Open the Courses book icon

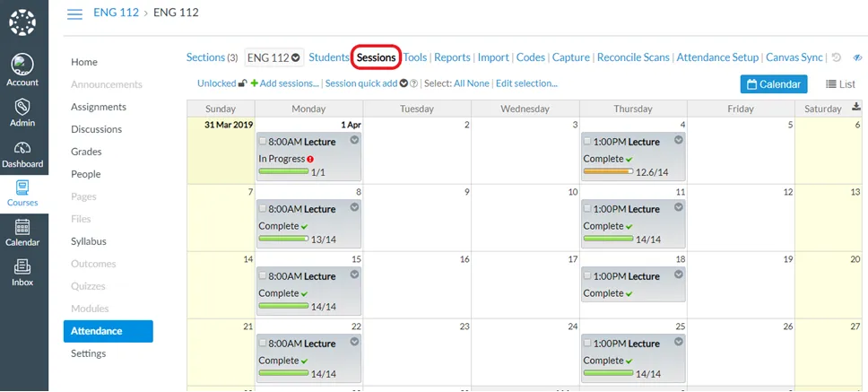[x=22, y=188]
